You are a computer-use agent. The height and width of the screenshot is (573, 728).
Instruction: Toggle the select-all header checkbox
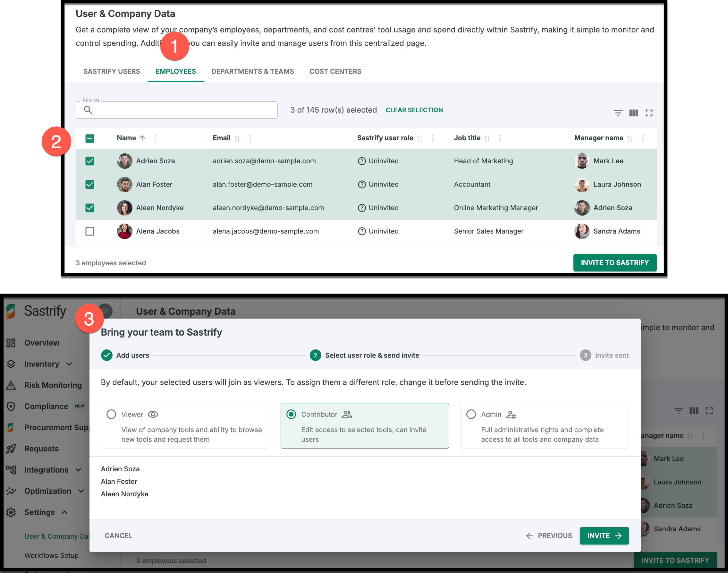[89, 138]
